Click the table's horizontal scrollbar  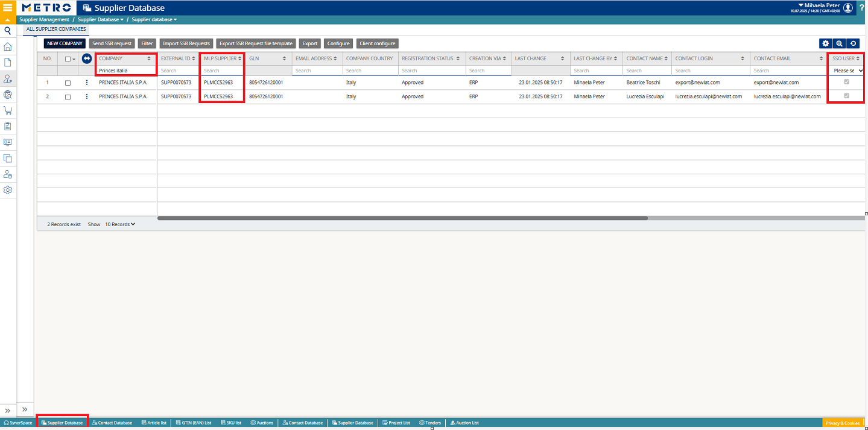coord(402,218)
